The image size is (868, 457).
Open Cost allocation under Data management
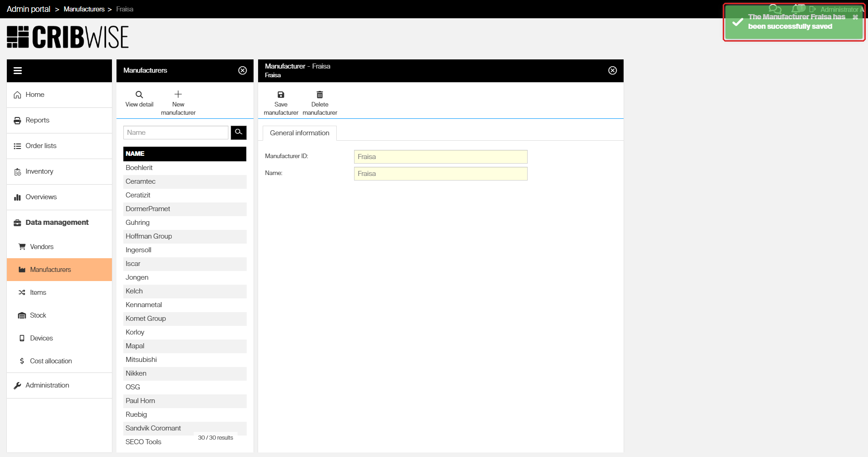click(59, 361)
